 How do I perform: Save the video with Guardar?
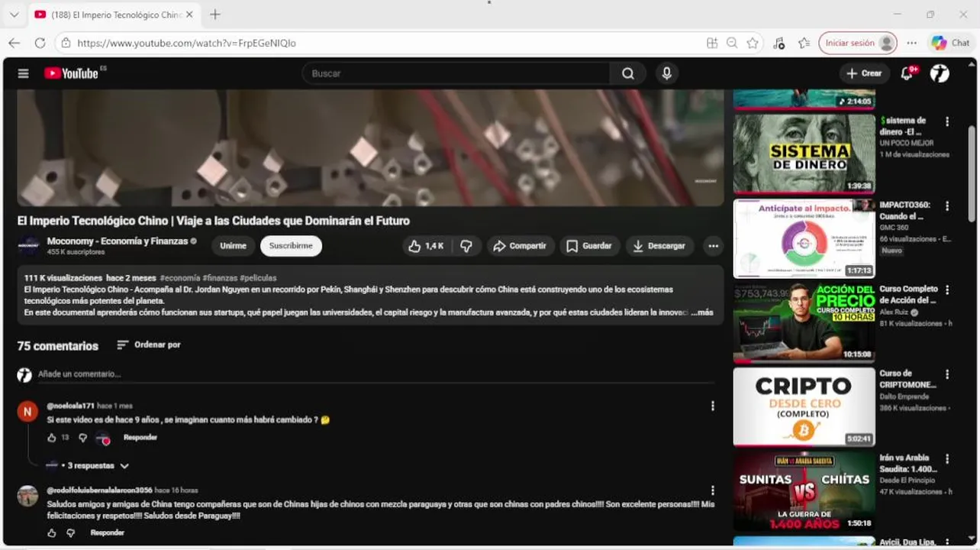588,246
